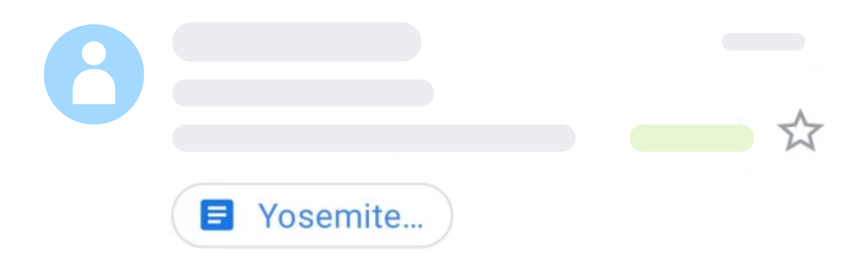Click the small gray date placeholder
This screenshot has height=269, width=868.
click(763, 42)
